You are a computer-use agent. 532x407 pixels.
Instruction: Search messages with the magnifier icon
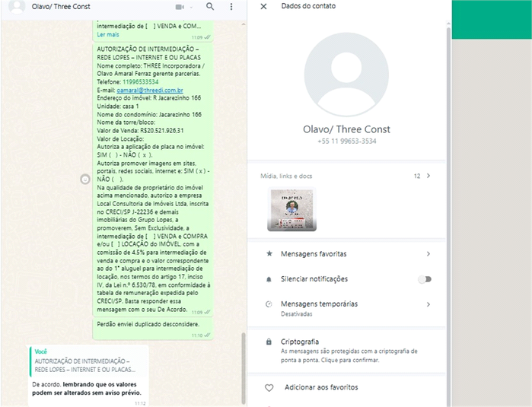[210, 6]
